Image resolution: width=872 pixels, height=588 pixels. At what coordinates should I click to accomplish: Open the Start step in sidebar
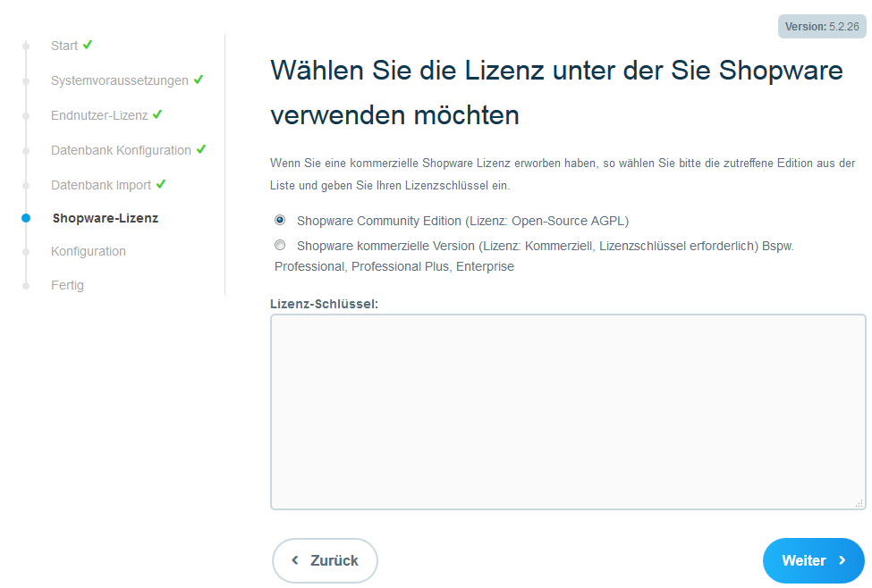(64, 46)
